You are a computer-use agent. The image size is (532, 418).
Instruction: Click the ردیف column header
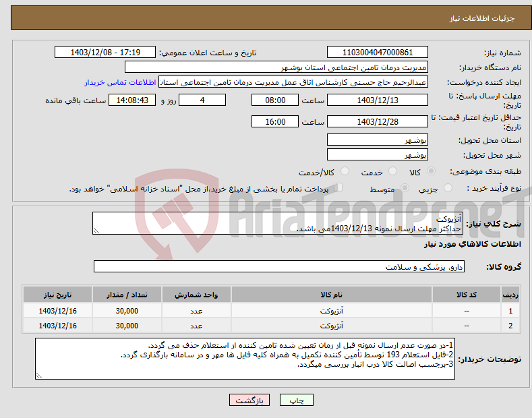point(510,295)
